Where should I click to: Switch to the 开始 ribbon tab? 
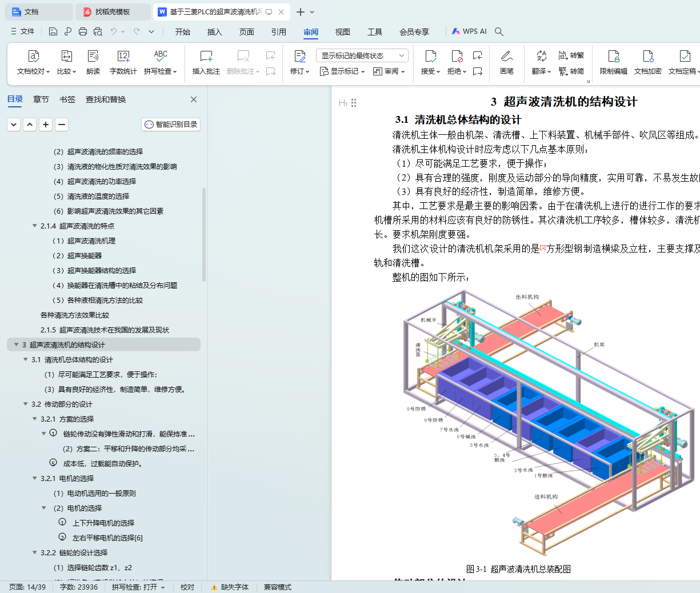pos(183,31)
